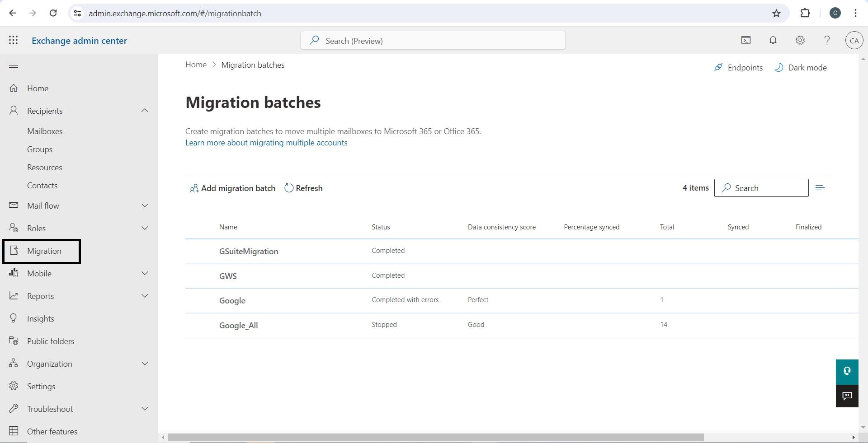Click the help question mark icon
Viewport: 868px width, 443px height.
(x=827, y=41)
